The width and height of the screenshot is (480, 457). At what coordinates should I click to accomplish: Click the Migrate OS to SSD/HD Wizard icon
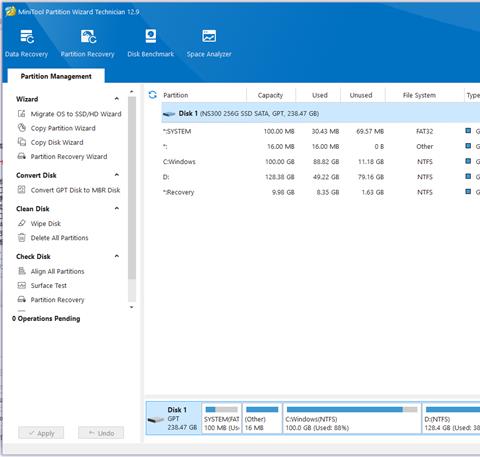click(x=22, y=114)
